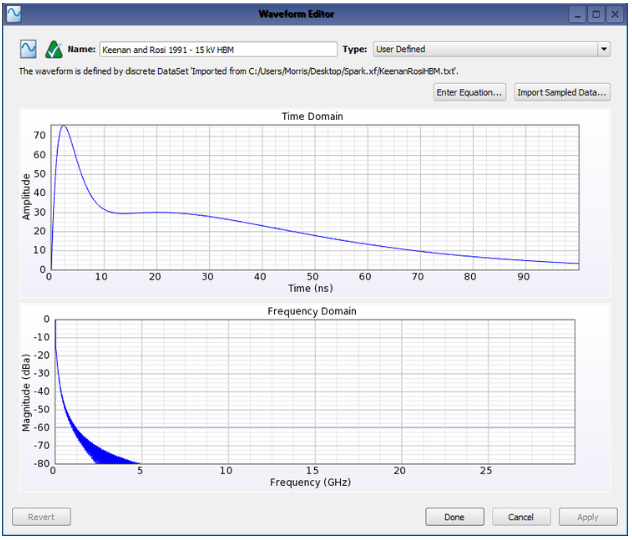The image size is (632, 540).
Task: Click inside the waveform Name text field
Action: (218, 49)
